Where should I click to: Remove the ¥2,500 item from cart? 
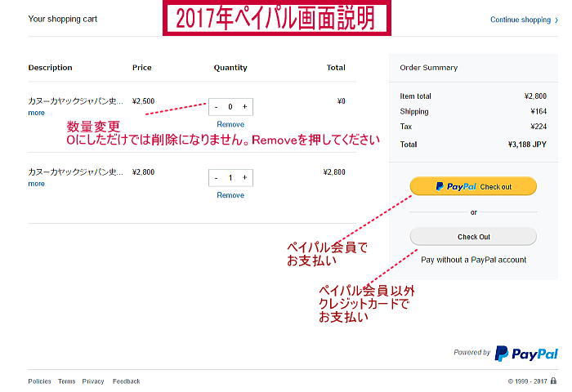(x=230, y=124)
